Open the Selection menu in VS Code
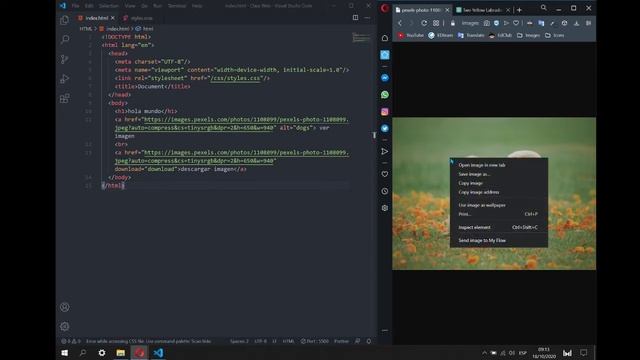Image resolution: width=640 pixels, height=360 pixels. [109, 6]
